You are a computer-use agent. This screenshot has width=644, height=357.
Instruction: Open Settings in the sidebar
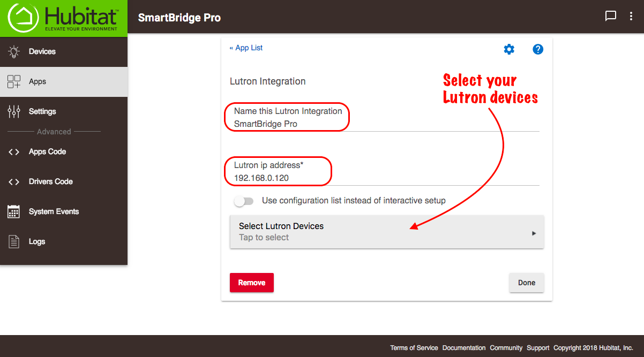pyautogui.click(x=64, y=111)
